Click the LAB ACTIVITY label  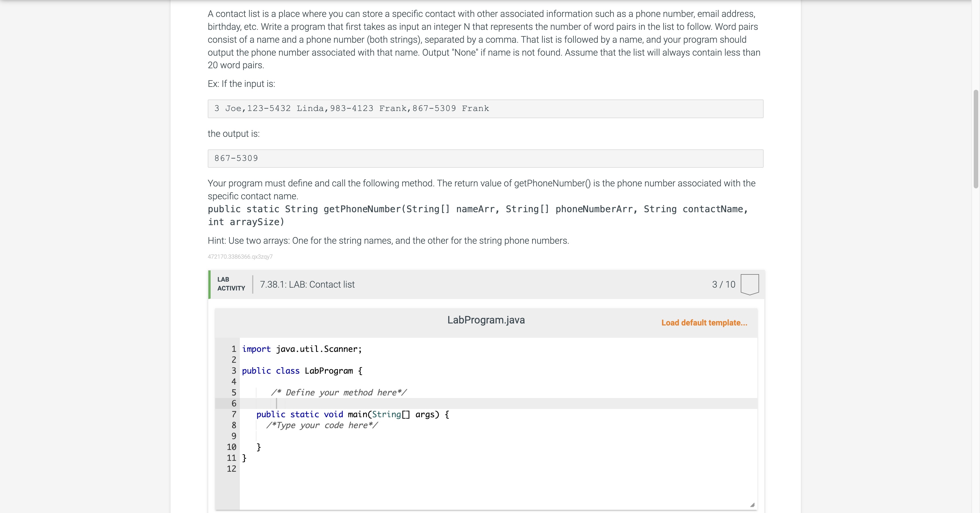coord(231,284)
